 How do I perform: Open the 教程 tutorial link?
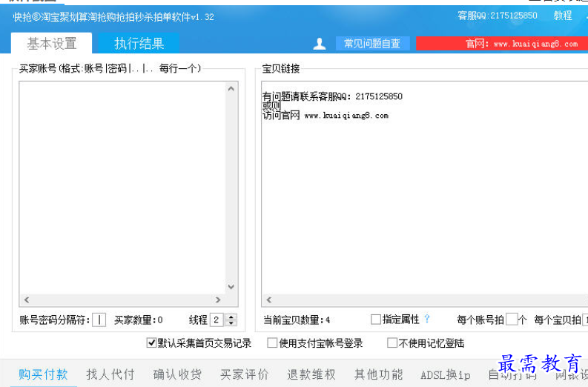pos(563,16)
